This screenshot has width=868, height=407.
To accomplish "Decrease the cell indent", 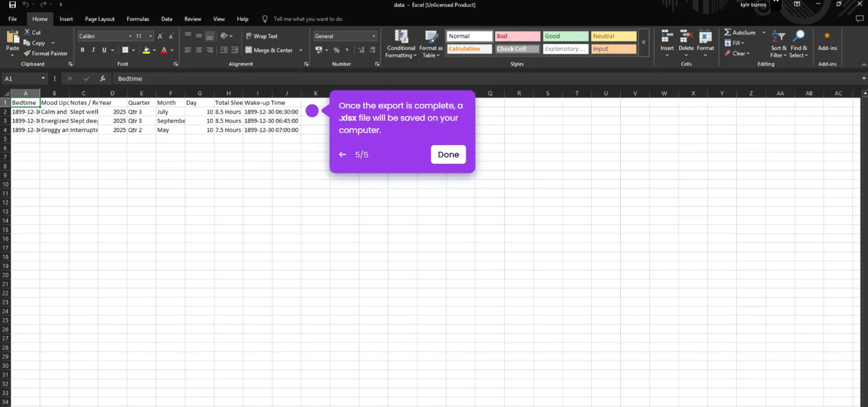I will pyautogui.click(x=224, y=50).
